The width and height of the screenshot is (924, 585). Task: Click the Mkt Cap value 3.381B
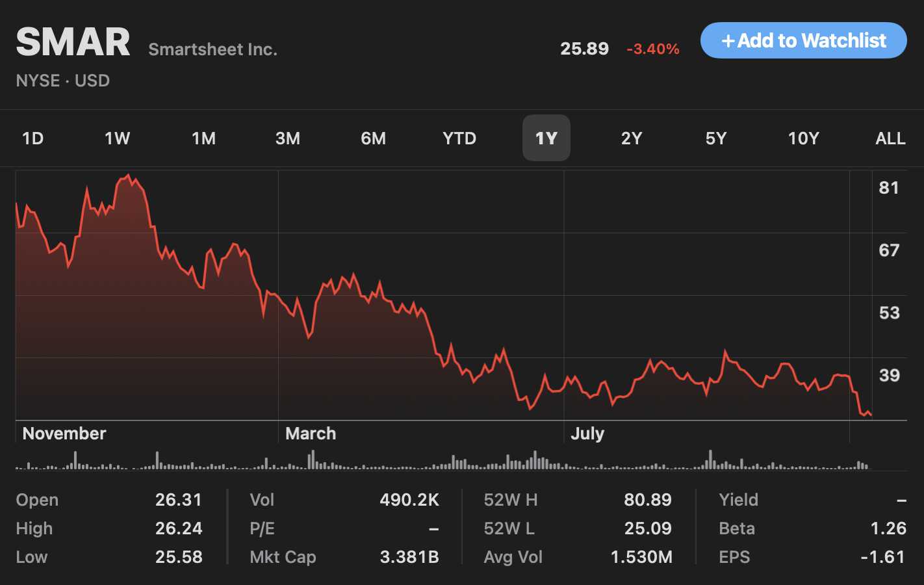click(x=409, y=557)
